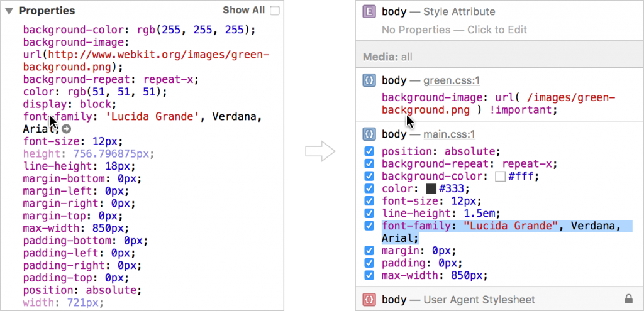
Task: Open the green.css:1 source link
Action: [452, 81]
